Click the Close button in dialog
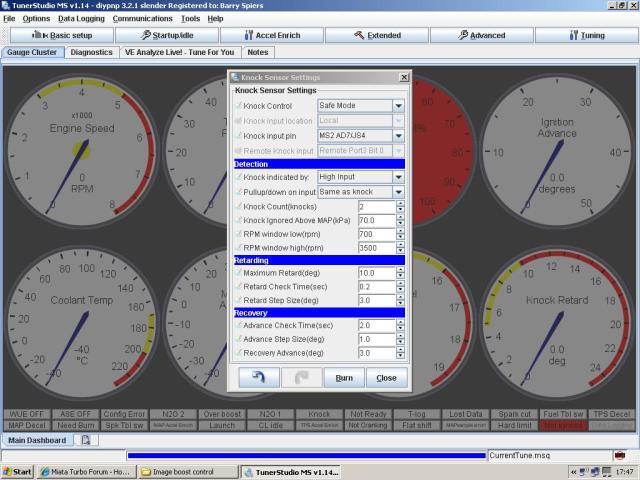Image resolution: width=640 pixels, height=480 pixels. (x=386, y=378)
